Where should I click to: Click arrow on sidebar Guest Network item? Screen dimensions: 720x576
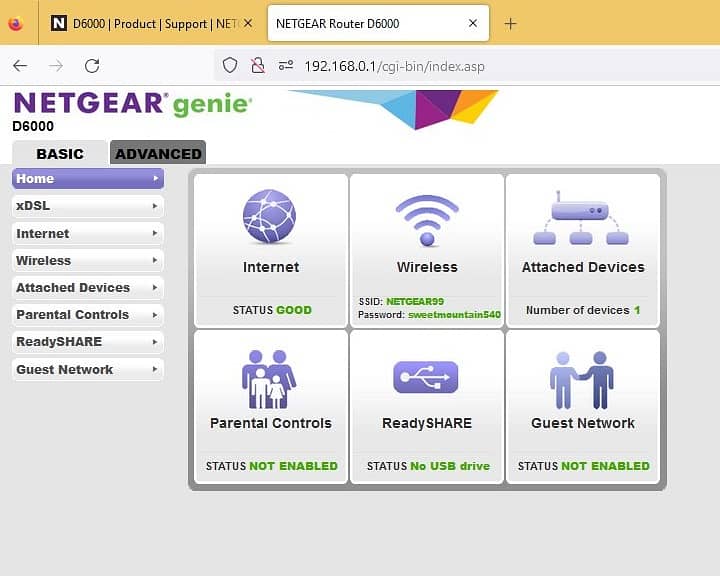pos(155,369)
